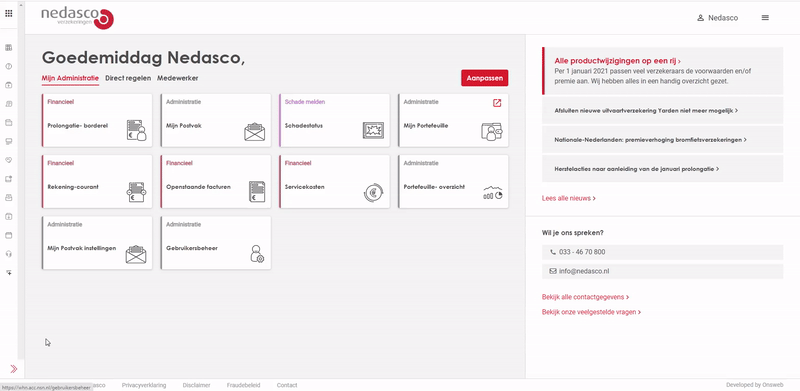
Task: Open Alle productwijzigingen op een rij news
Action: [617, 61]
